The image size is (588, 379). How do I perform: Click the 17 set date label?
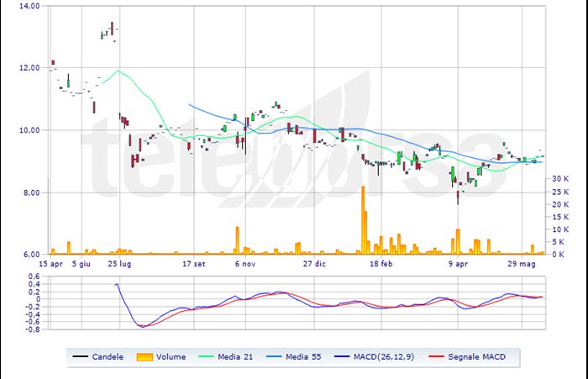(194, 264)
